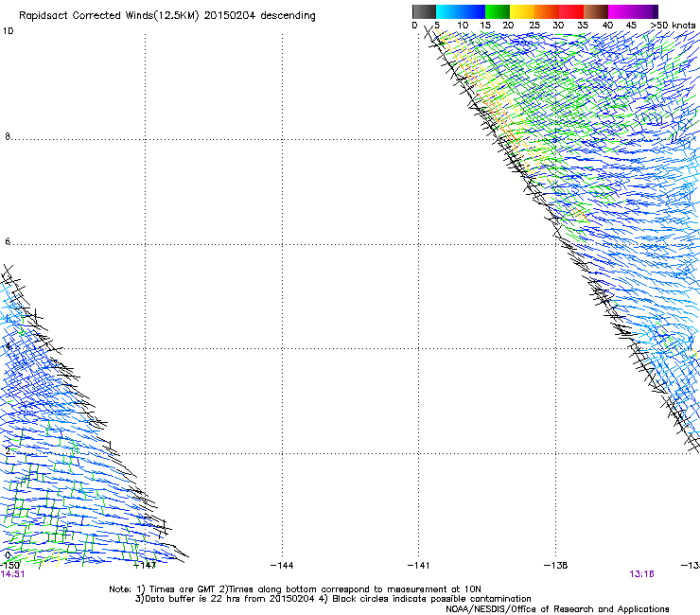700x615 pixels.
Task: Click the green 15-20 knots color segment
Action: pyautogui.click(x=498, y=11)
